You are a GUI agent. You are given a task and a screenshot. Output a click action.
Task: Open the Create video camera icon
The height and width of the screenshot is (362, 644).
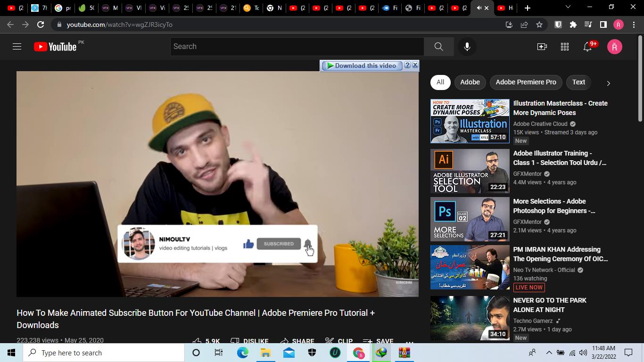(x=542, y=46)
